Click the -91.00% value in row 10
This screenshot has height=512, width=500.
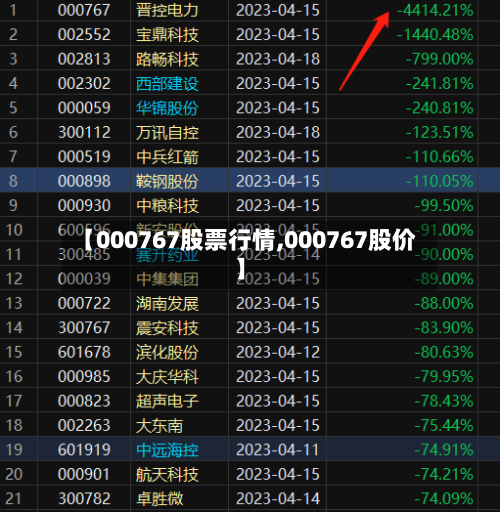[444, 230]
